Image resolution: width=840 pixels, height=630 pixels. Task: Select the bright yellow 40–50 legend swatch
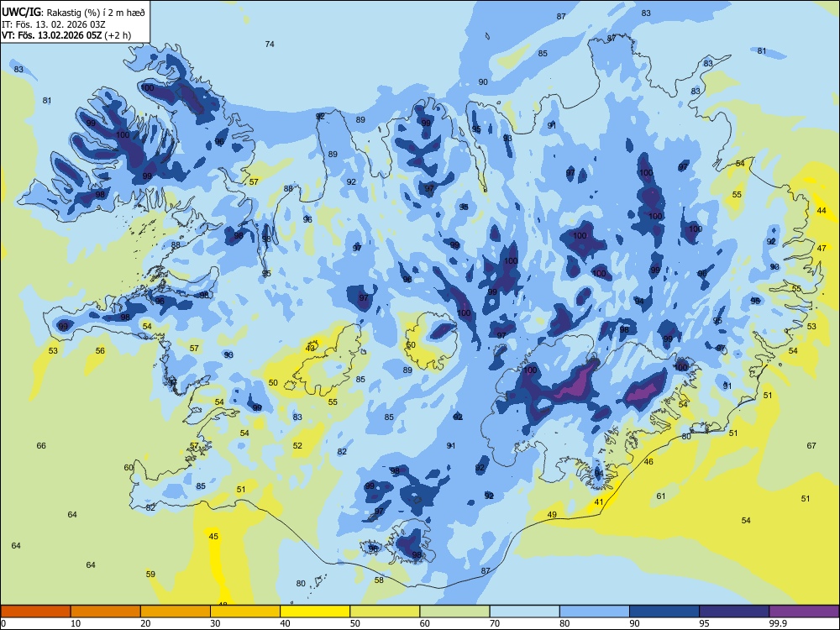pyautogui.click(x=315, y=612)
